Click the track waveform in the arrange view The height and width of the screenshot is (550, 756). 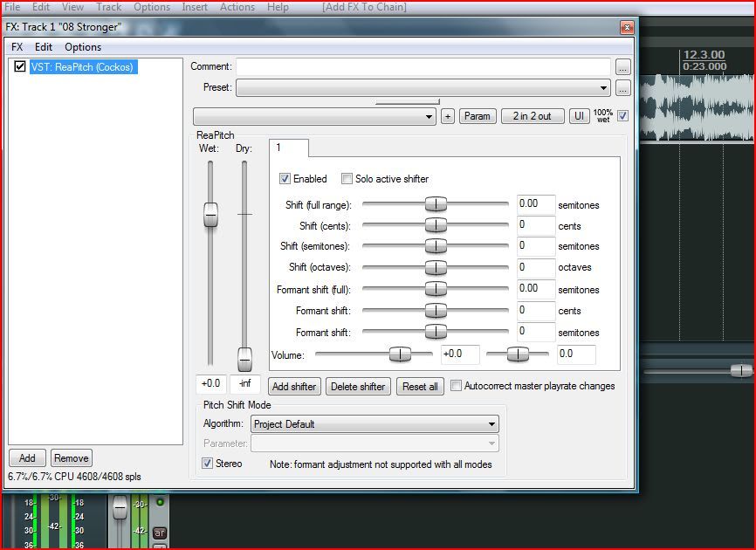click(698, 107)
